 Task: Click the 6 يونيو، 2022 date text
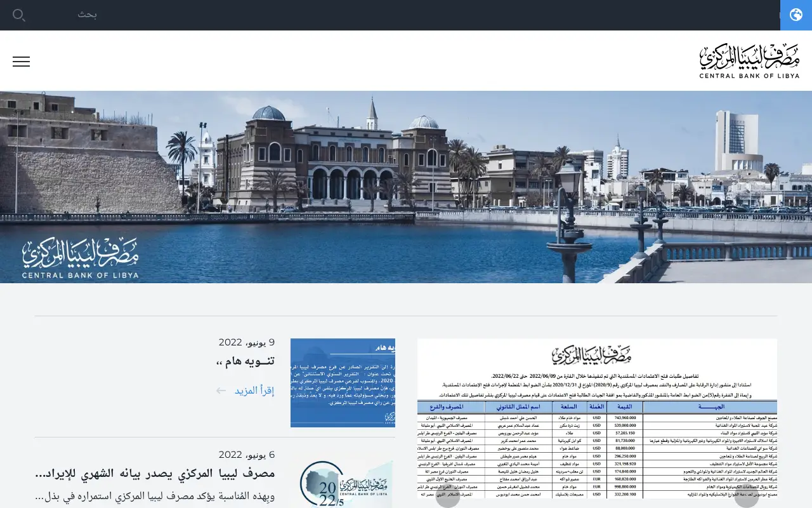pyautogui.click(x=247, y=455)
